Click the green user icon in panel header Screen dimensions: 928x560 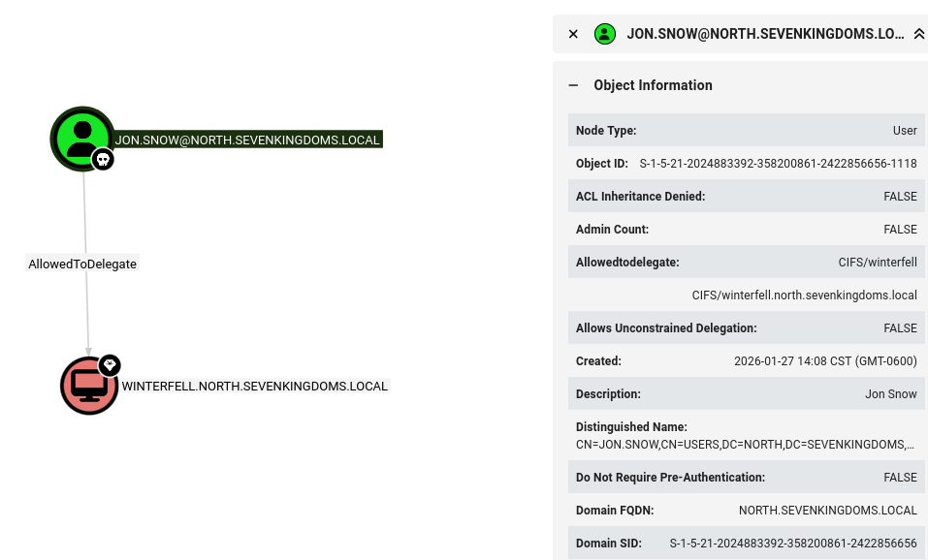tap(605, 34)
